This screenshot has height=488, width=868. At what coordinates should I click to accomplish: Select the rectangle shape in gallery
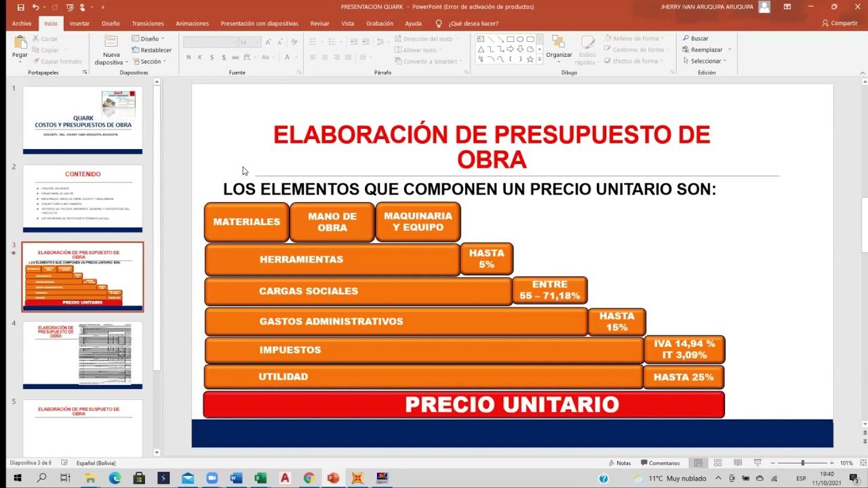pyautogui.click(x=511, y=39)
